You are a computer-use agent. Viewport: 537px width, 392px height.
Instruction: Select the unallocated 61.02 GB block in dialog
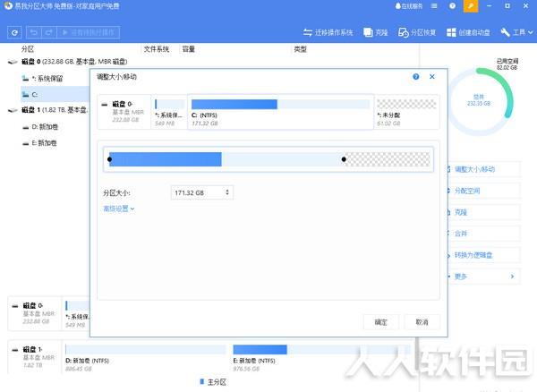tap(406, 112)
